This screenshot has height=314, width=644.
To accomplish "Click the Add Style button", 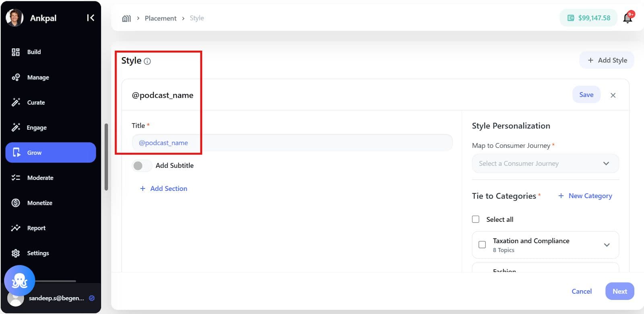I will (x=607, y=60).
